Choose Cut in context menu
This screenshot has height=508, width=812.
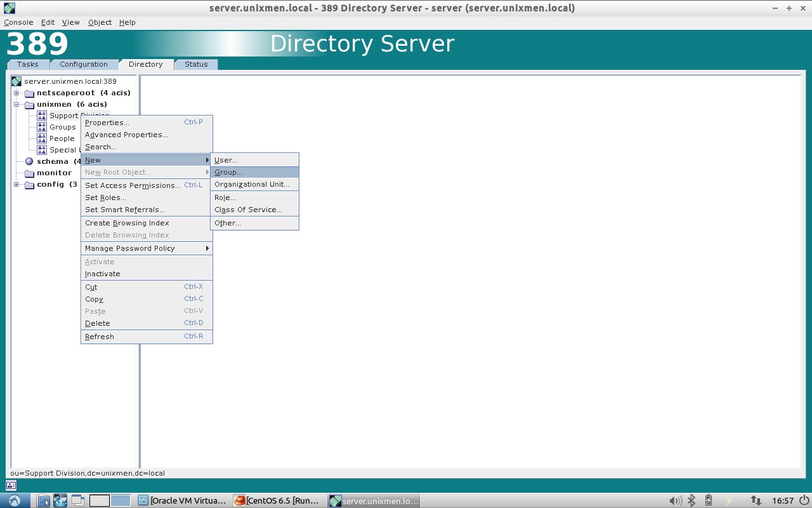(147, 287)
